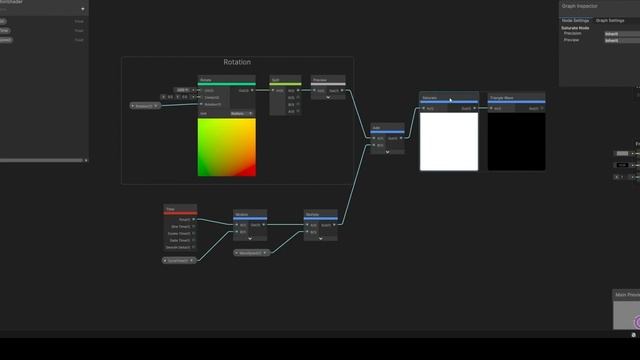Screen dimensions: 640x360
Task: Click the Center X value field of Rotate node
Action: click(170, 97)
